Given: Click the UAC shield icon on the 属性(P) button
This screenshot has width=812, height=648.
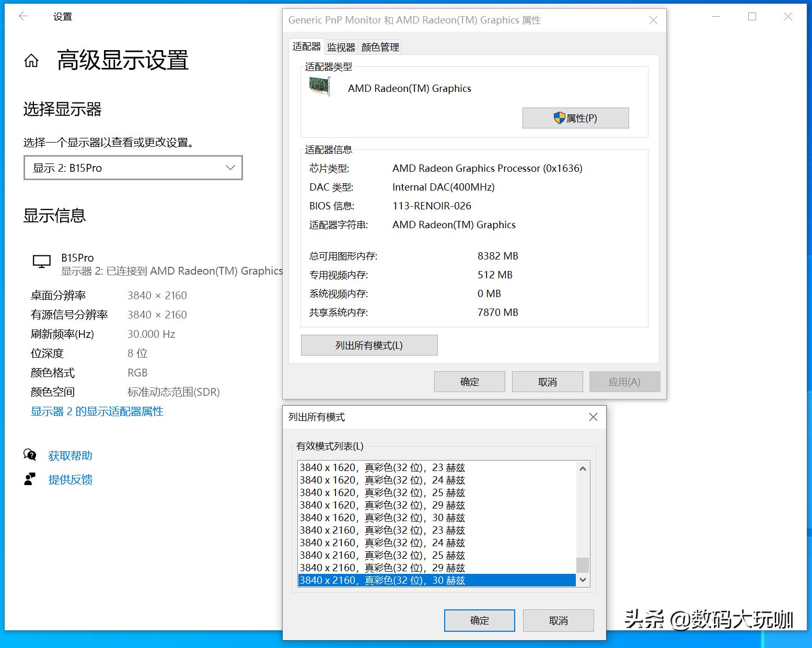Looking at the screenshot, I should pyautogui.click(x=560, y=118).
